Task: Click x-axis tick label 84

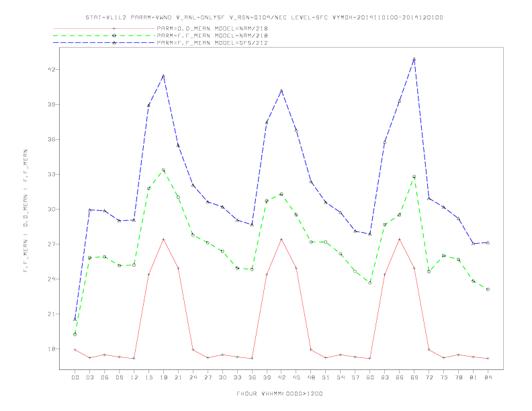Action: [488, 377]
